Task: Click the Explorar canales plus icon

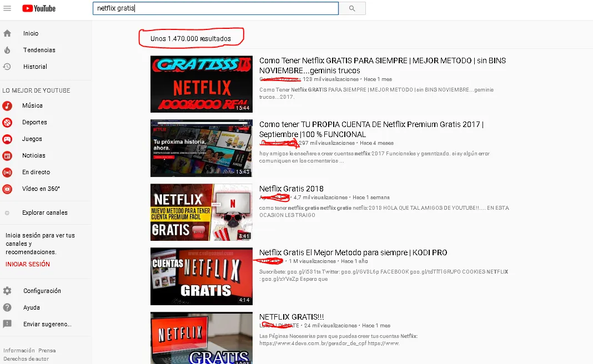Action: (x=7, y=213)
